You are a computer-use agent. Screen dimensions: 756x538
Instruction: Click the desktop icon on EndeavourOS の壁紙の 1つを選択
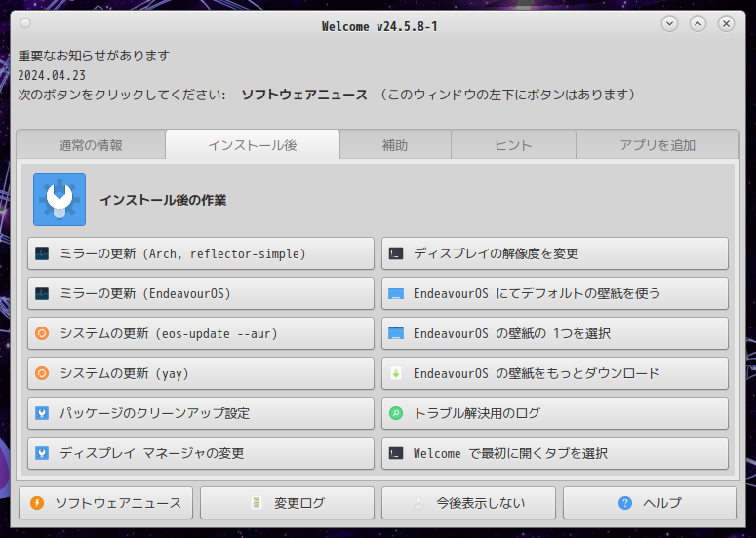tap(396, 333)
